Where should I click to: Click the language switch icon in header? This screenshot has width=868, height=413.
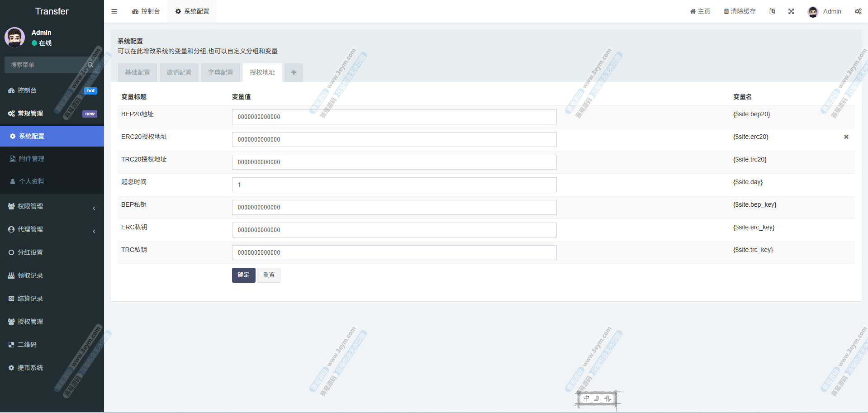pyautogui.click(x=772, y=11)
